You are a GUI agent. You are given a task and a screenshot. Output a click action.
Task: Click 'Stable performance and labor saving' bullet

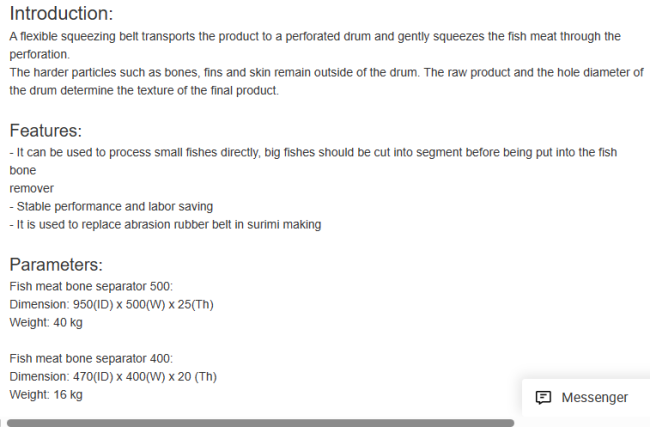pyautogui.click(x=111, y=206)
